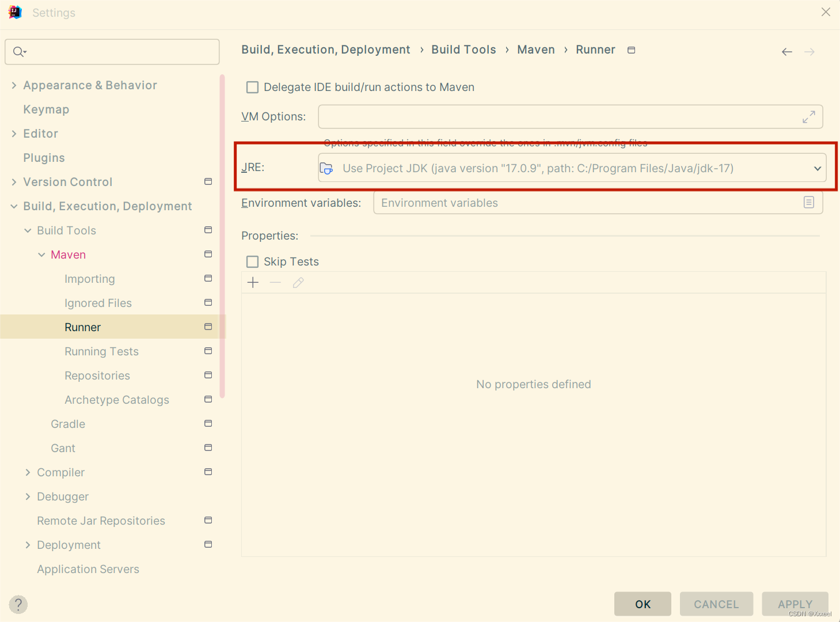Screen dimensions: 840x622
Task: Click OK to confirm settings
Action: coord(643,604)
